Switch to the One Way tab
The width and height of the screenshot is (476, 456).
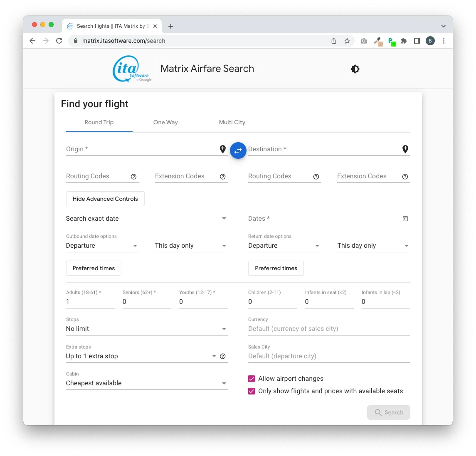(165, 122)
